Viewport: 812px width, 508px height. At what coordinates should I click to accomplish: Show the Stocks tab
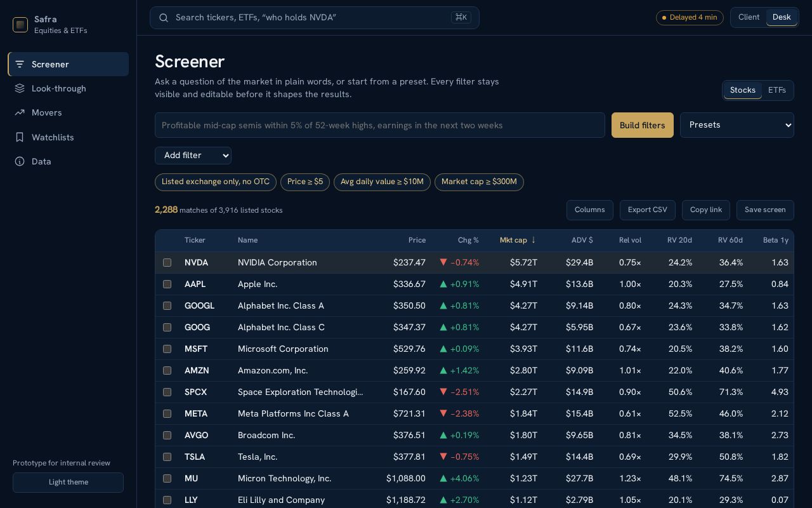click(743, 90)
